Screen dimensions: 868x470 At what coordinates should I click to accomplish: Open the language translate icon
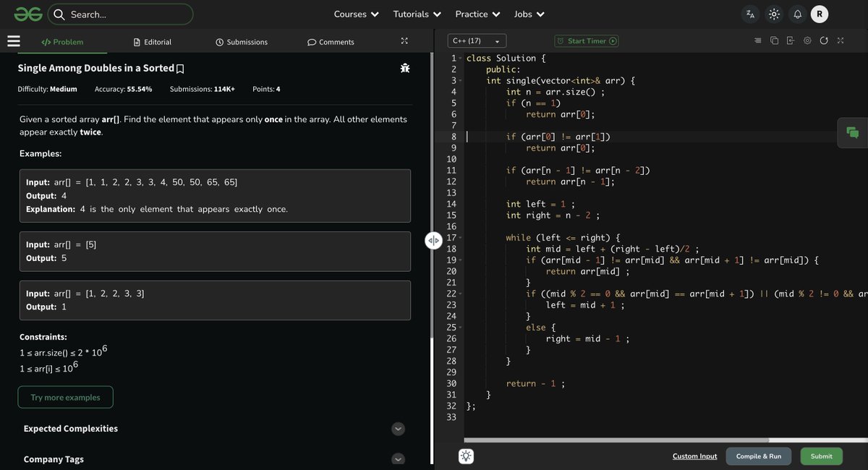(x=751, y=14)
